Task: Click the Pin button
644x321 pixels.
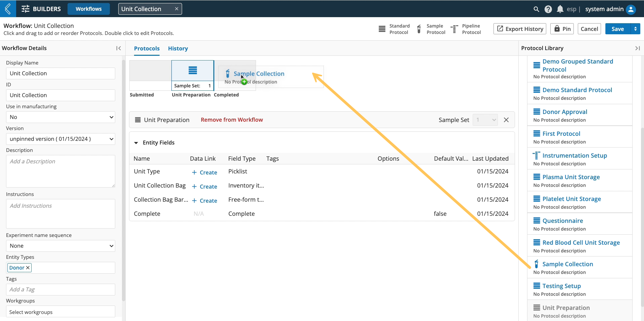Action: point(562,29)
